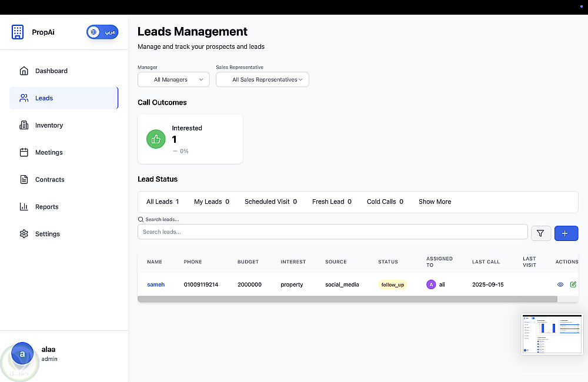This screenshot has width=588, height=382.
Task: Select the Scheduled Visit tab
Action: tap(270, 202)
